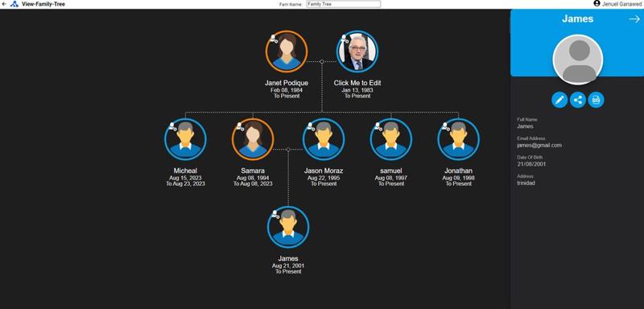Viewport: 644px width, 309px height.
Task: Click the export file button for James
Action: (x=596, y=100)
